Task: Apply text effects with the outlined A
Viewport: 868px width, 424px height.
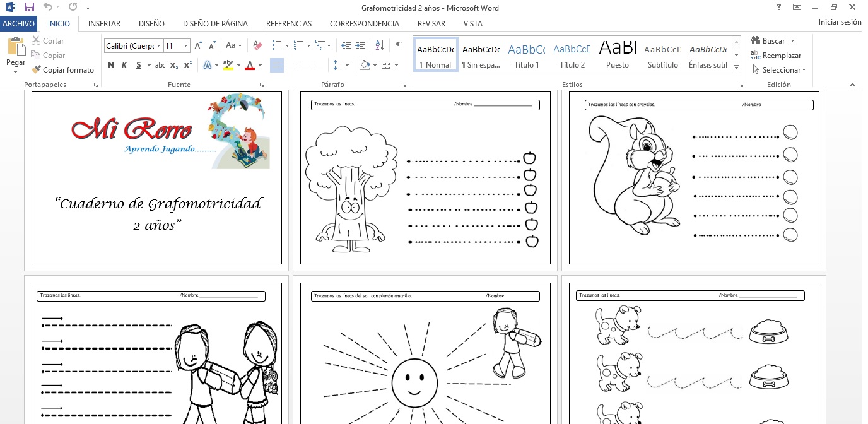Action: click(207, 65)
